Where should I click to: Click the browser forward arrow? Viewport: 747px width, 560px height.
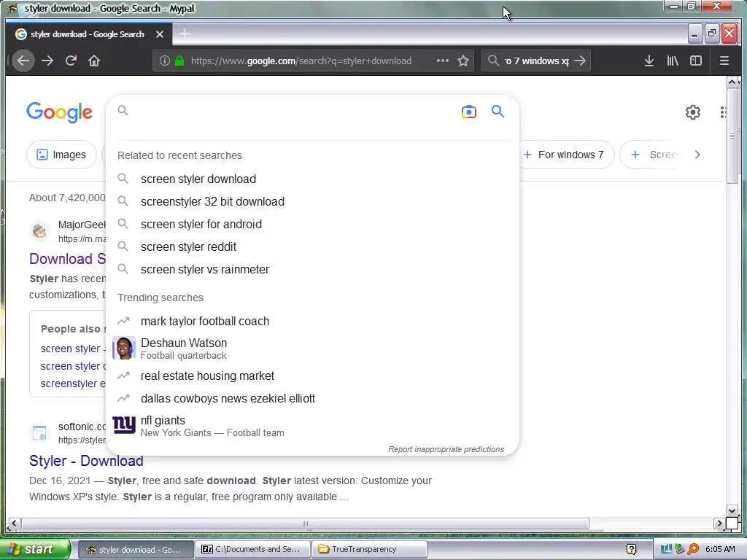47,61
